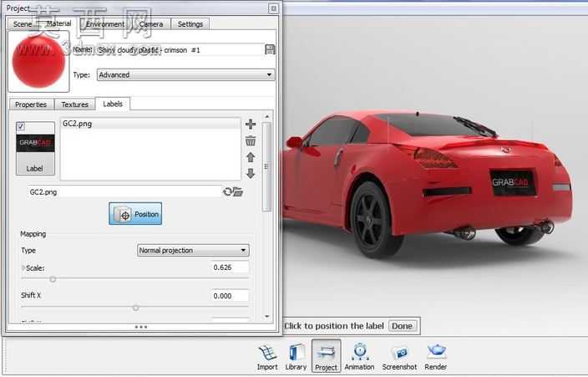
Task: Switch to the Environment tab
Action: [105, 24]
